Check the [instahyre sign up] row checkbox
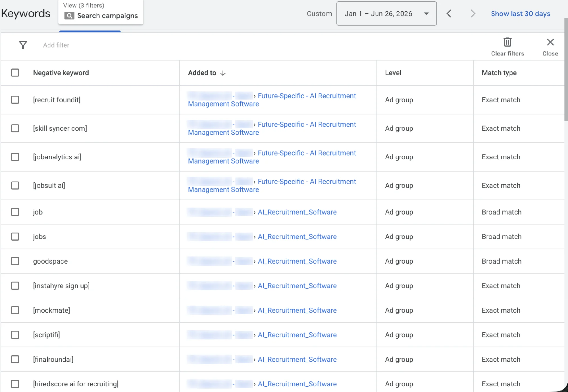568x392 pixels. pos(15,286)
